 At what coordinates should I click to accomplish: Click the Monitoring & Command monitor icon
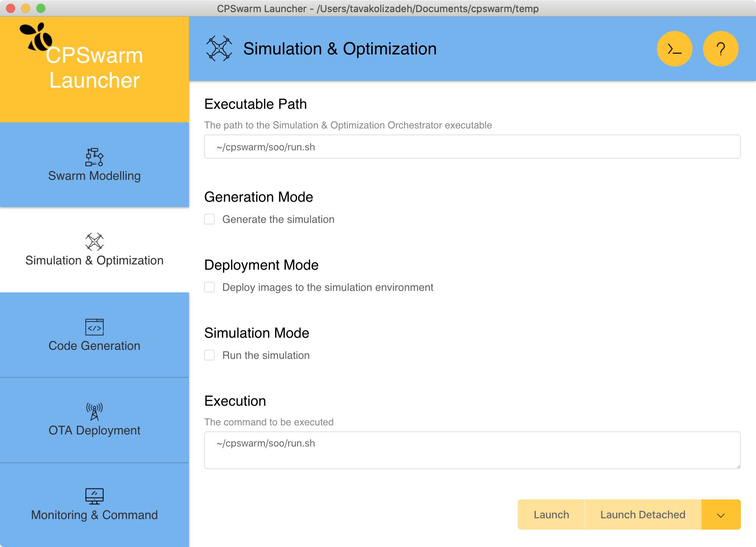(94, 496)
